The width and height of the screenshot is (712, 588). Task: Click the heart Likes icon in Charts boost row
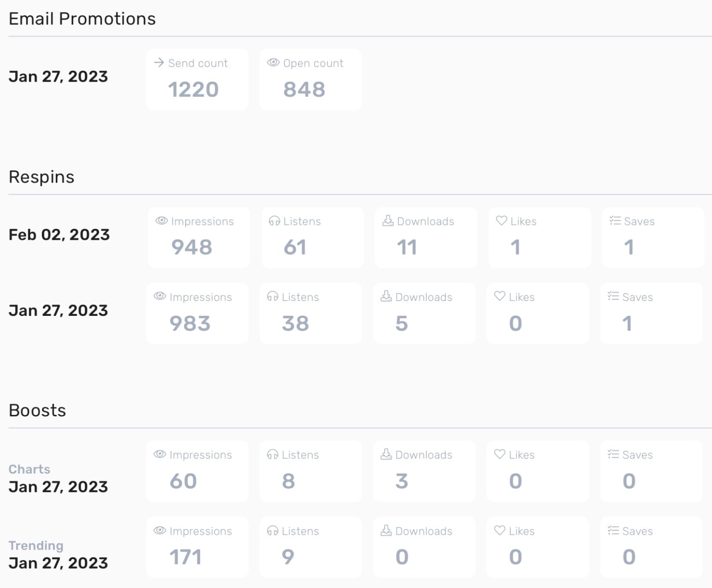coord(500,454)
